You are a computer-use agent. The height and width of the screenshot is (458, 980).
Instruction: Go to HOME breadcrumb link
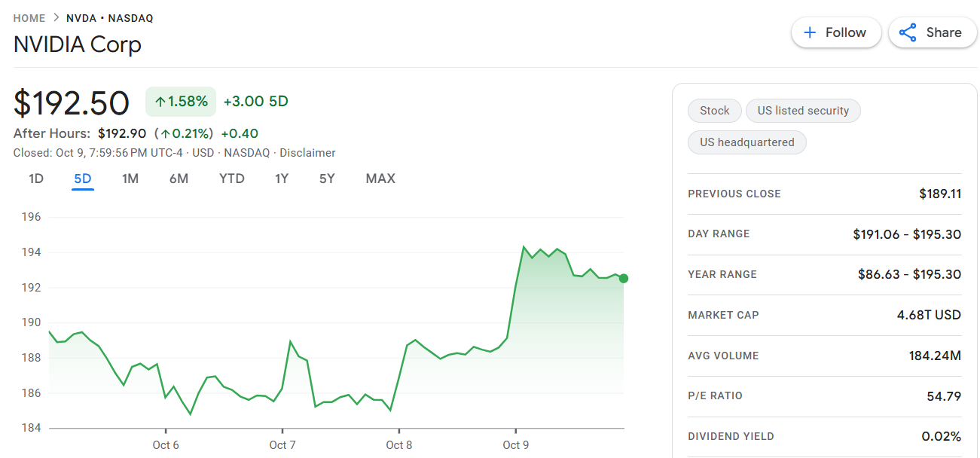pos(29,18)
